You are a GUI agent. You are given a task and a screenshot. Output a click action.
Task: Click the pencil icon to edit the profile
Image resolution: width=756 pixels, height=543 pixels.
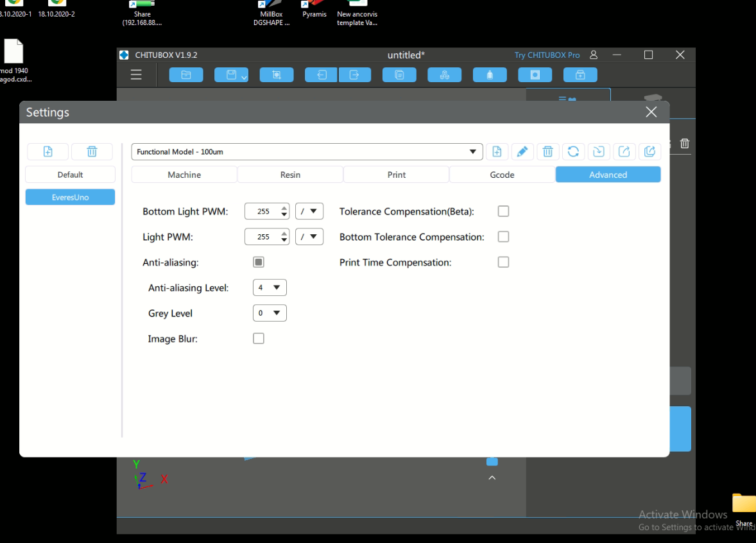click(x=522, y=151)
